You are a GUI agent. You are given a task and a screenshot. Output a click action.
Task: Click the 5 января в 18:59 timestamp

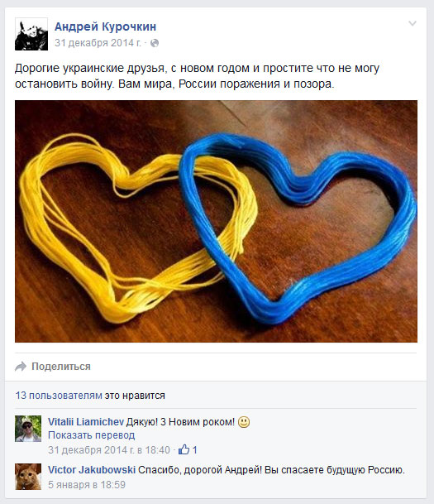[87, 485]
